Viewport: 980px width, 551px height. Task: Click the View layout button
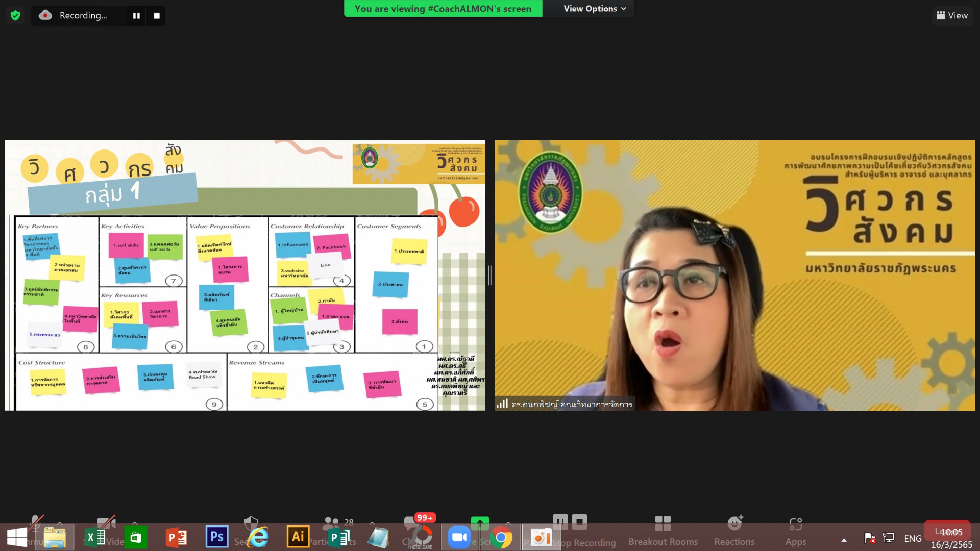tap(952, 15)
